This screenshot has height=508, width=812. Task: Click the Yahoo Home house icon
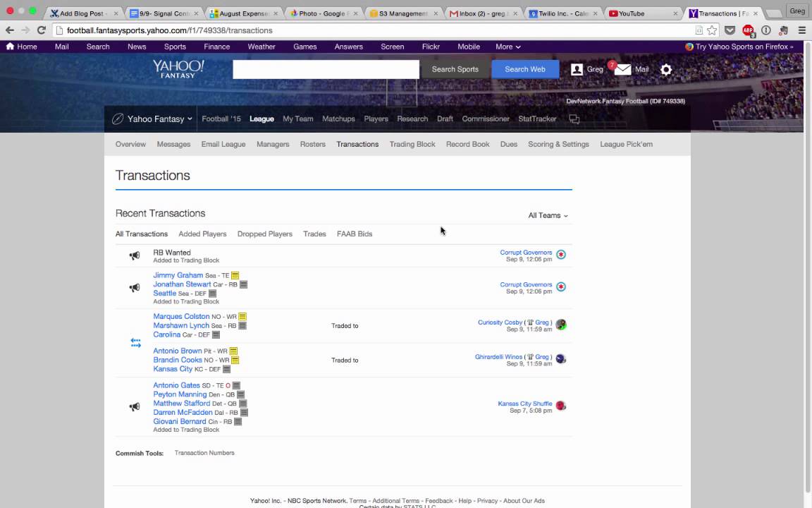pyautogui.click(x=10, y=46)
